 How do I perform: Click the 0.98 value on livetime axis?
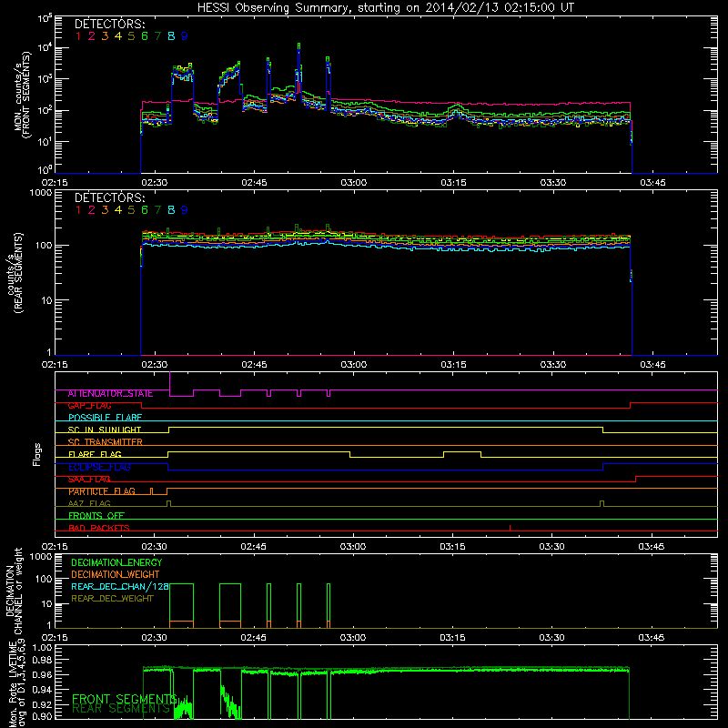[42, 660]
